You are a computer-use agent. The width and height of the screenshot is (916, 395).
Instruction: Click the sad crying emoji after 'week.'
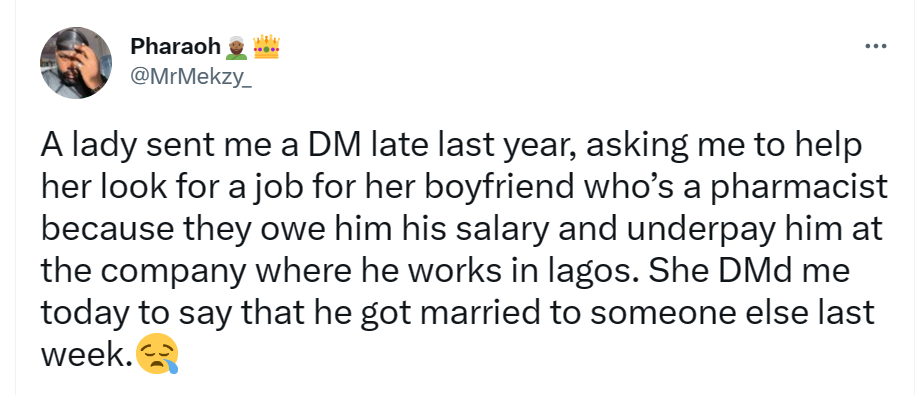pyautogui.click(x=157, y=356)
